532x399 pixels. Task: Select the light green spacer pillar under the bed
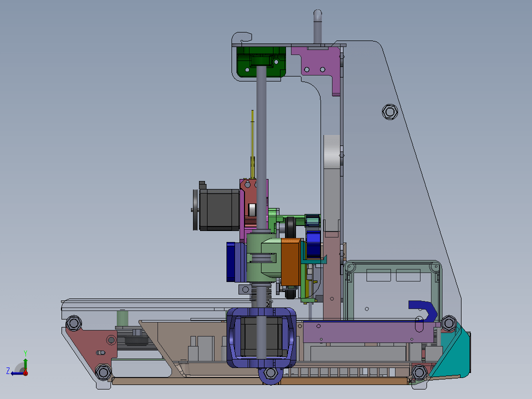(122, 318)
